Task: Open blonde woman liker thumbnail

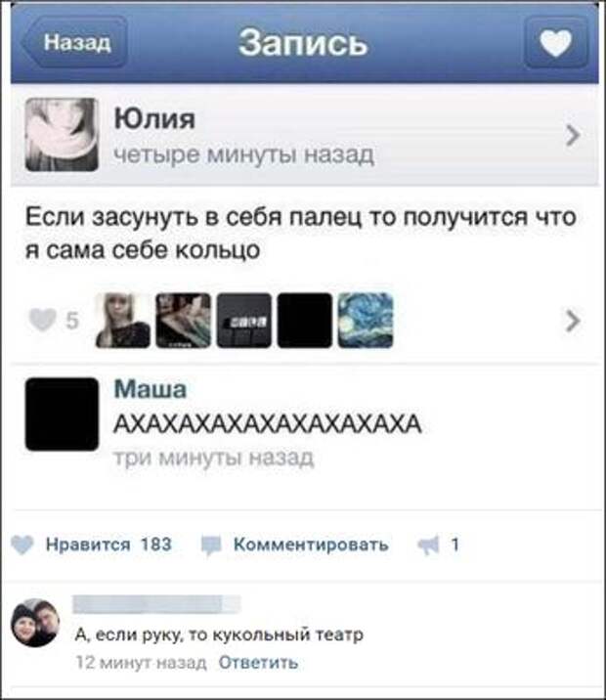Action: click(123, 320)
